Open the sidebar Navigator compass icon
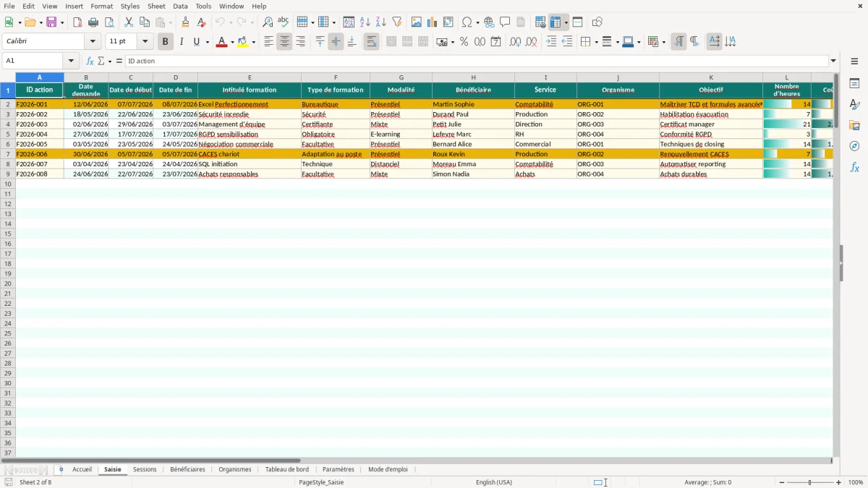868x488 pixels. 854,146
